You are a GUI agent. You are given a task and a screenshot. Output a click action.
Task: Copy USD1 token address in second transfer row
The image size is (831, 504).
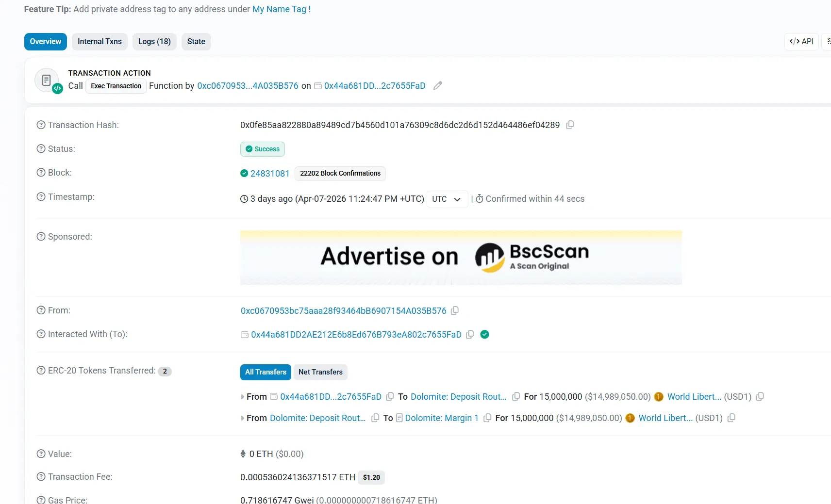(731, 418)
